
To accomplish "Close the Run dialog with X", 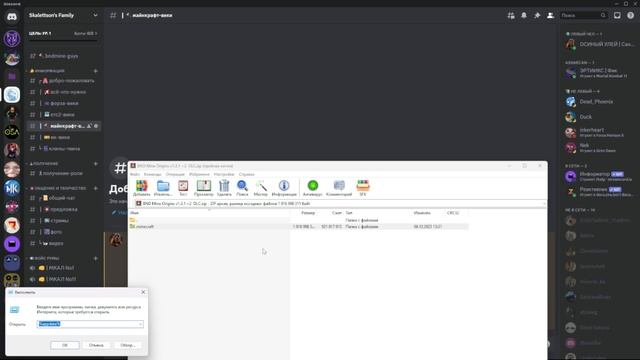I will pyautogui.click(x=143, y=292).
